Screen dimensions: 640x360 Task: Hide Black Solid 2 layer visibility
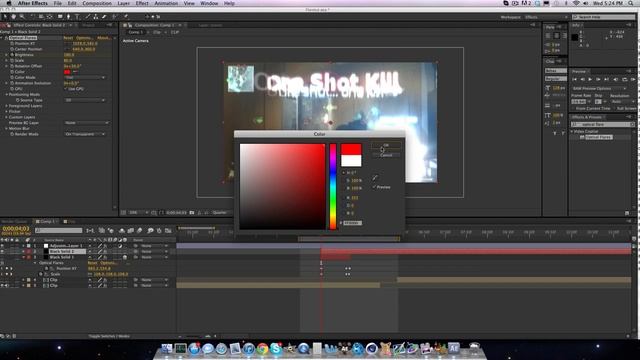point(2,252)
